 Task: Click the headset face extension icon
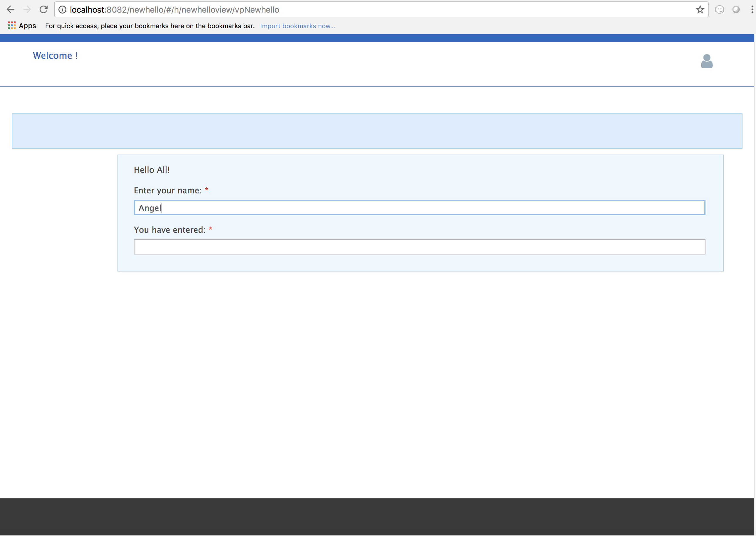pyautogui.click(x=719, y=10)
